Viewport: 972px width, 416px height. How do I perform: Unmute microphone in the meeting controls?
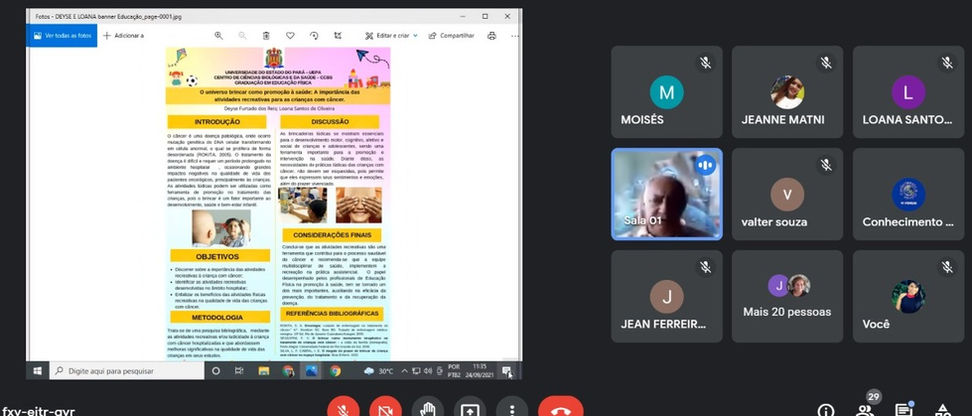[x=343, y=409]
